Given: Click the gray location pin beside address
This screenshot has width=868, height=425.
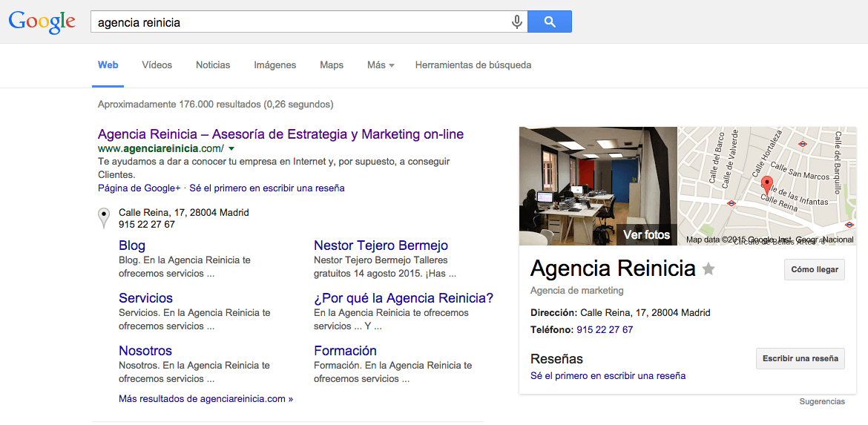Looking at the screenshot, I should point(105,218).
